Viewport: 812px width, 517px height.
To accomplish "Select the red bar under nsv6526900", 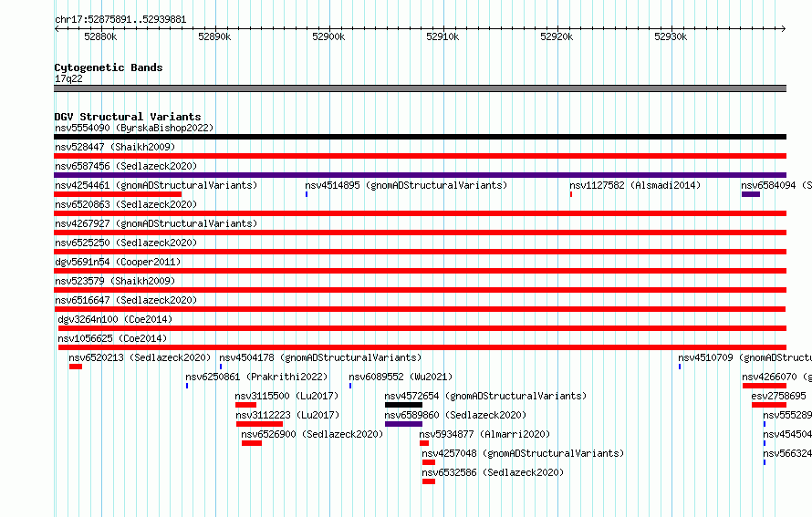I will tap(252, 443).
